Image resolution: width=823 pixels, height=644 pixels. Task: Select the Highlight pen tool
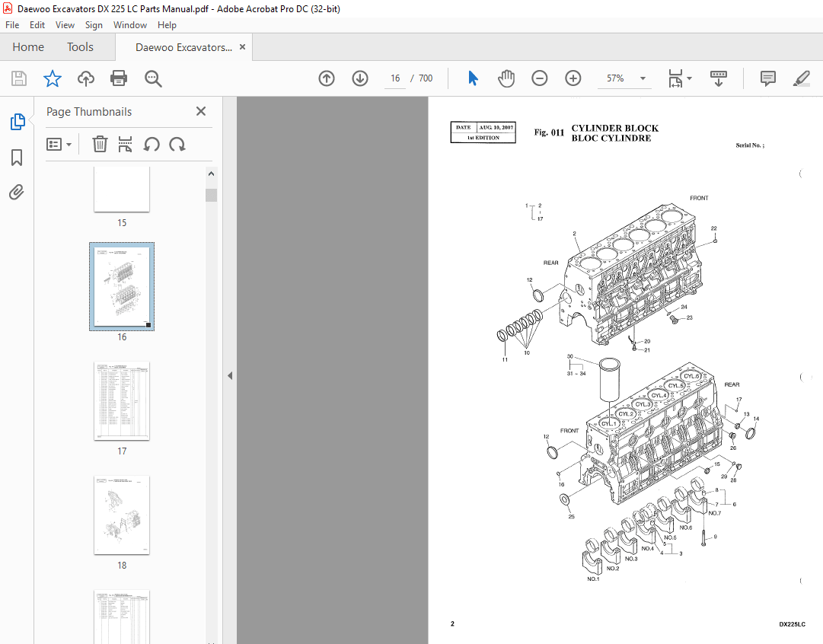(802, 78)
